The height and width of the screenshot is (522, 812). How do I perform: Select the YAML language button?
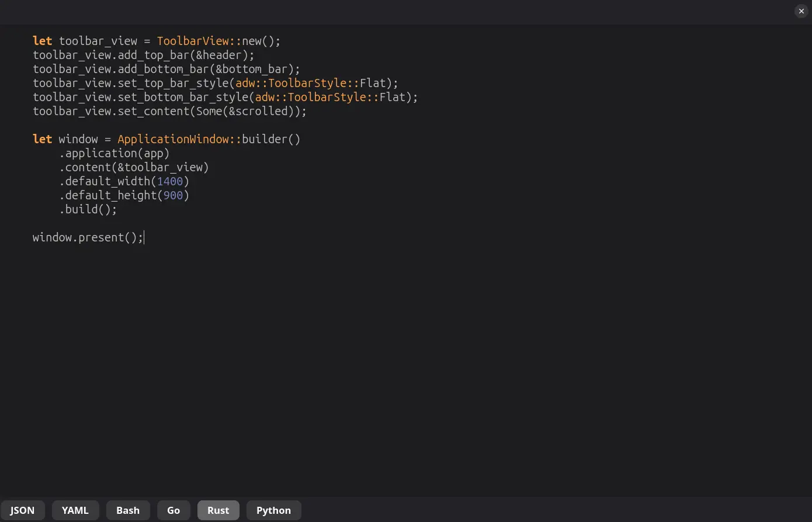[75, 510]
